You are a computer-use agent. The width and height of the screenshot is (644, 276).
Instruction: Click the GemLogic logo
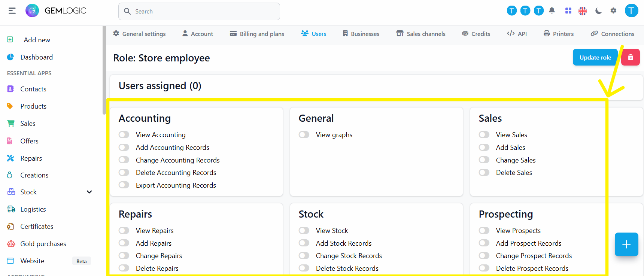click(x=56, y=11)
